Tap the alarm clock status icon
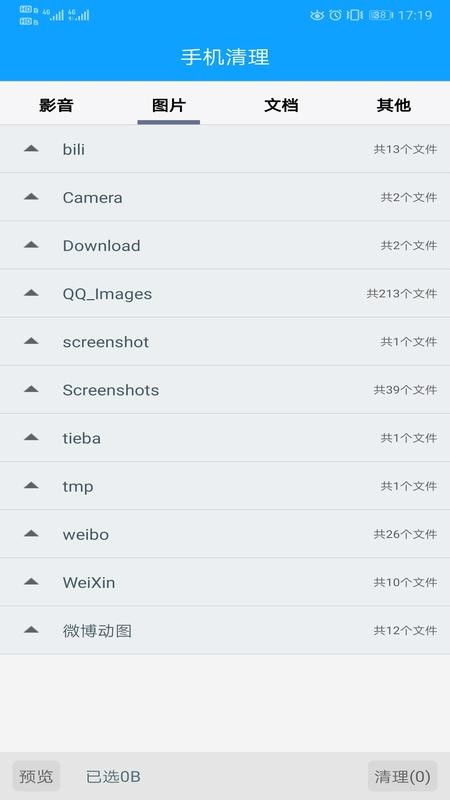450x800 pixels. point(335,15)
